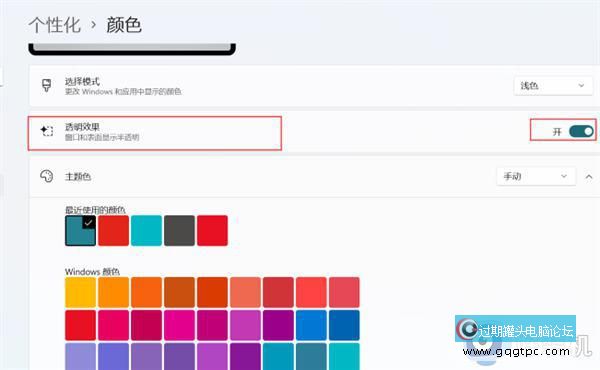Choose the teal blue Windows color swatch
This screenshot has width=600, height=370.
[x=311, y=357]
